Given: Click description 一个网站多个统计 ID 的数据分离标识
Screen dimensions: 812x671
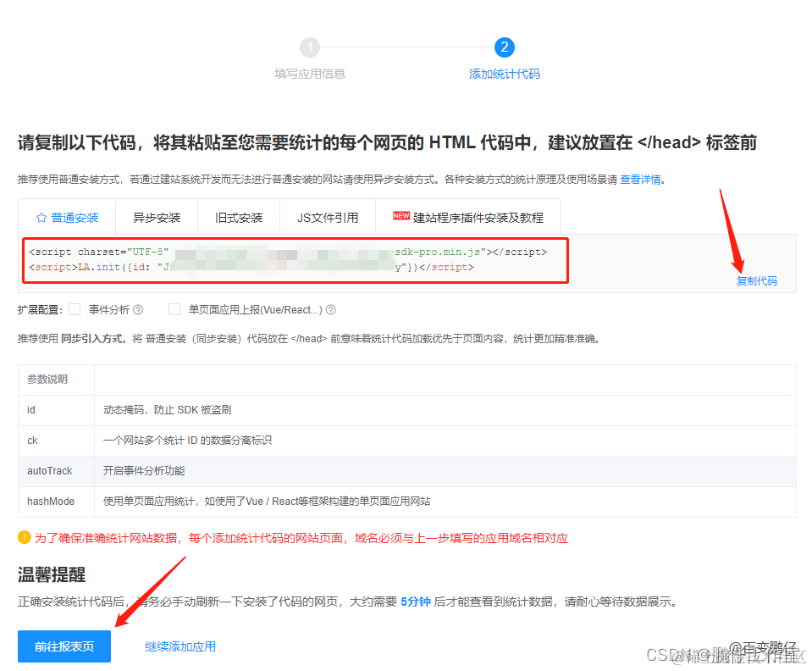Looking at the screenshot, I should [x=187, y=441].
